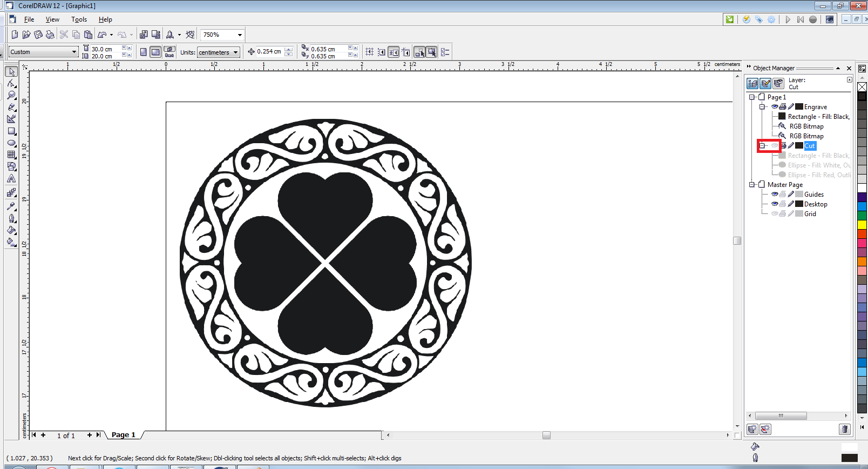Select the Rectangle tool
This screenshot has height=469, width=868.
click(x=11, y=131)
